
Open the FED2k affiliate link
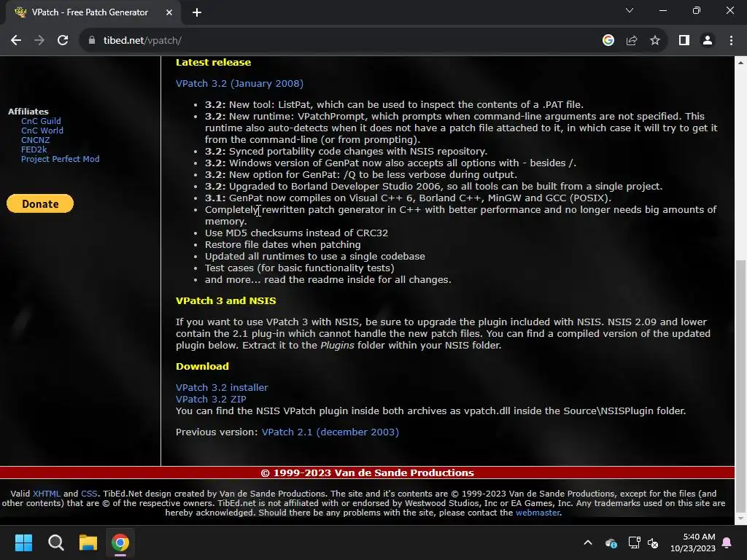pyautogui.click(x=34, y=149)
